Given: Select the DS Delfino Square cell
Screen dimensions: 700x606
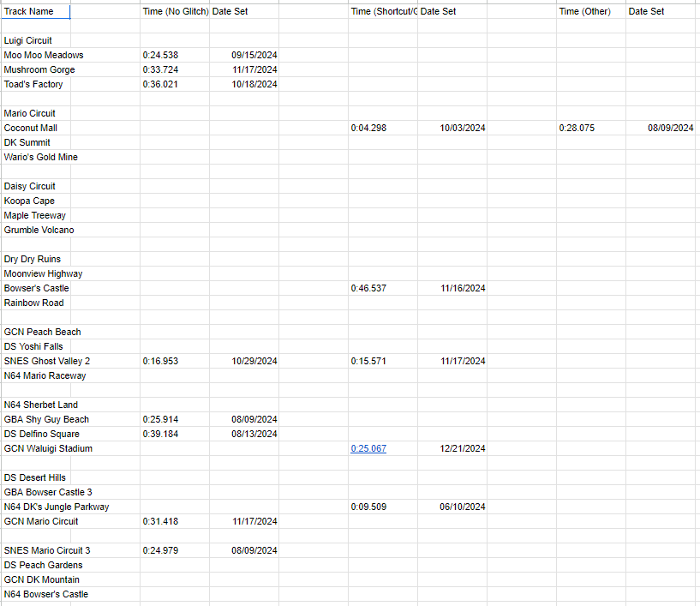Looking at the screenshot, I should coord(36,434).
